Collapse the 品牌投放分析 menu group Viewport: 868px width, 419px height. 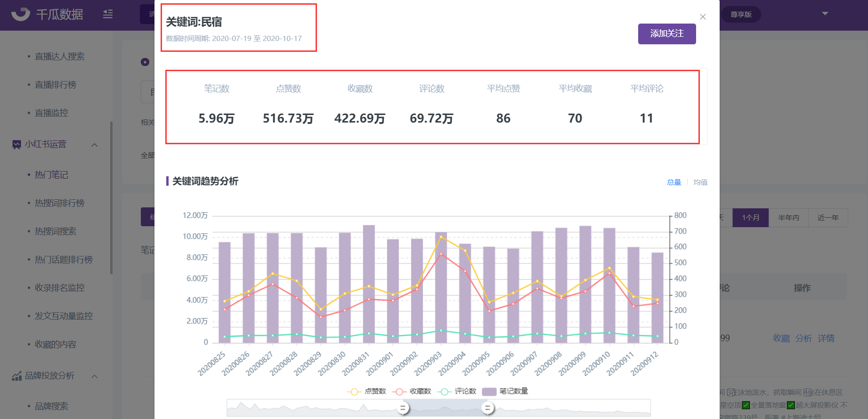pyautogui.click(x=94, y=376)
